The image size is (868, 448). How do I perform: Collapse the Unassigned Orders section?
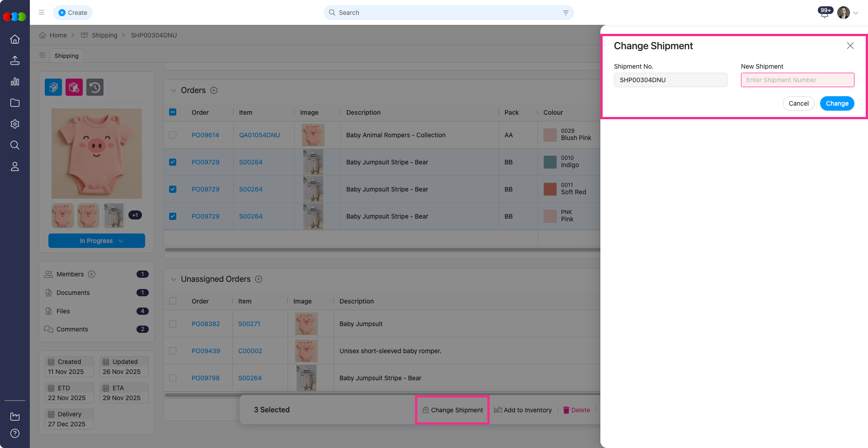pos(173,279)
